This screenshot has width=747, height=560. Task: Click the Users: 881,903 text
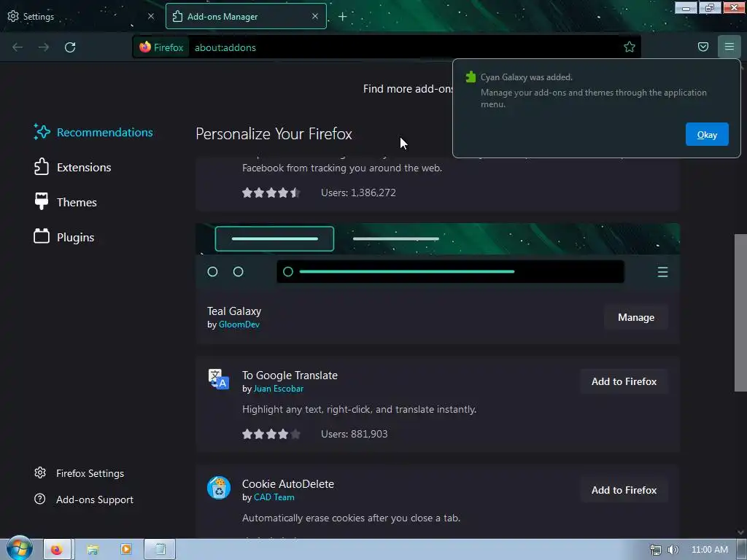point(355,434)
